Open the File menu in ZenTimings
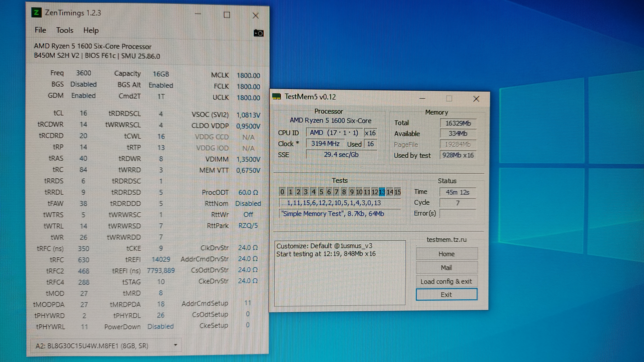 [40, 30]
